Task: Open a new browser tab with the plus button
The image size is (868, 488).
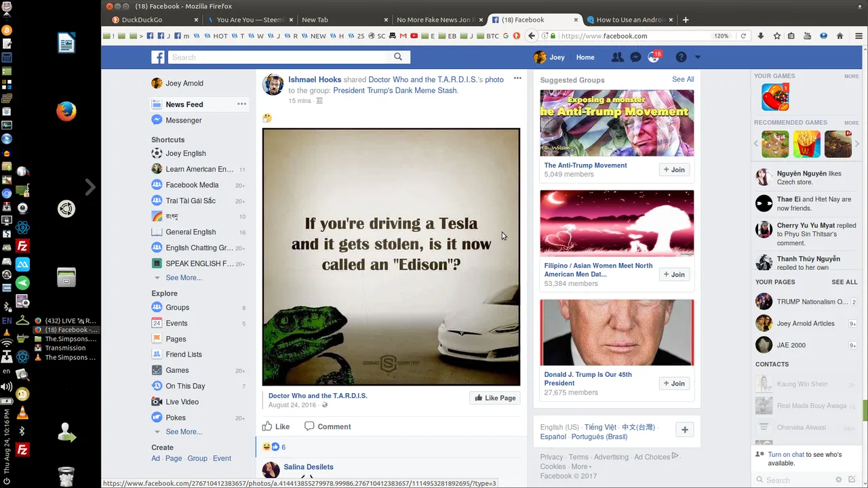Action: coord(686,20)
